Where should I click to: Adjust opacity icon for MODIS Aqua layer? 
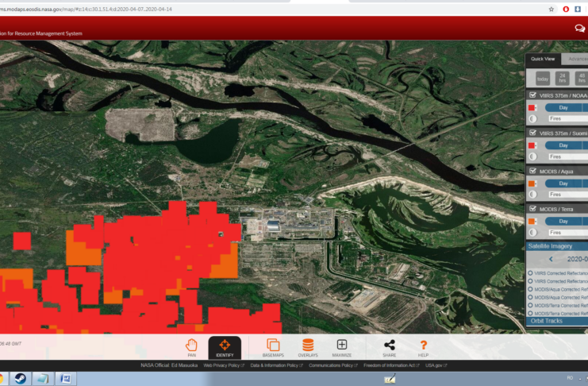532,195
